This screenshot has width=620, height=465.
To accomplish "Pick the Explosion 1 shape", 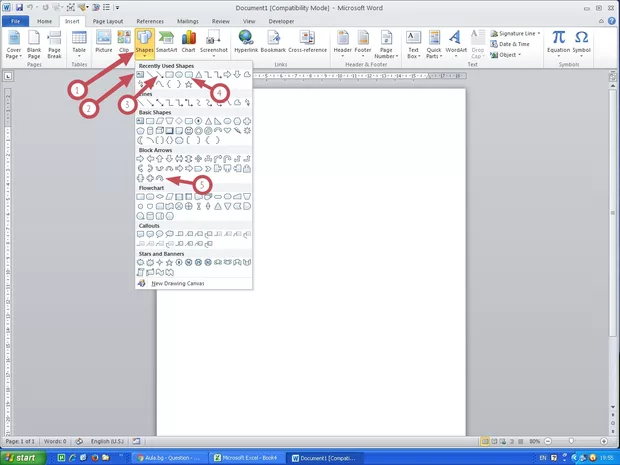I will 140,263.
